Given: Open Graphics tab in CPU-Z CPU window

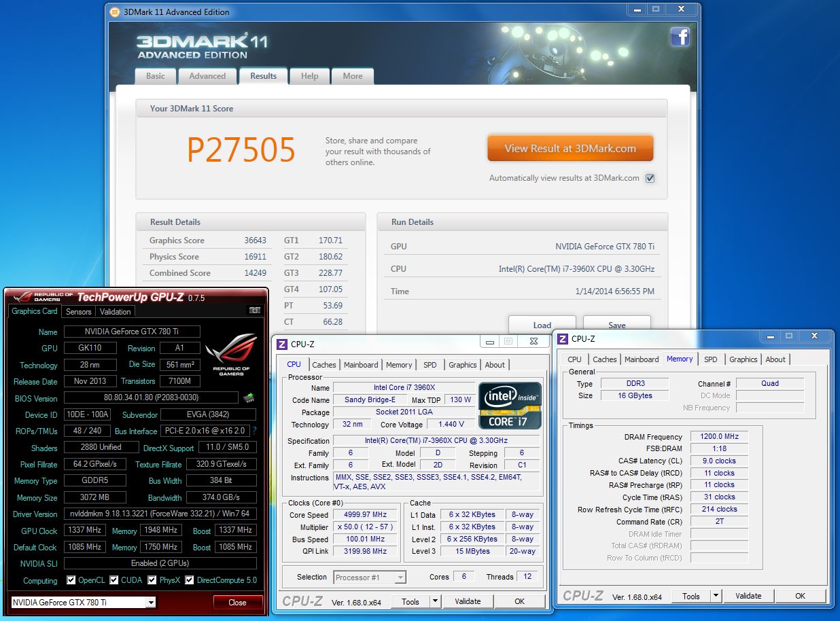Looking at the screenshot, I should (x=463, y=365).
